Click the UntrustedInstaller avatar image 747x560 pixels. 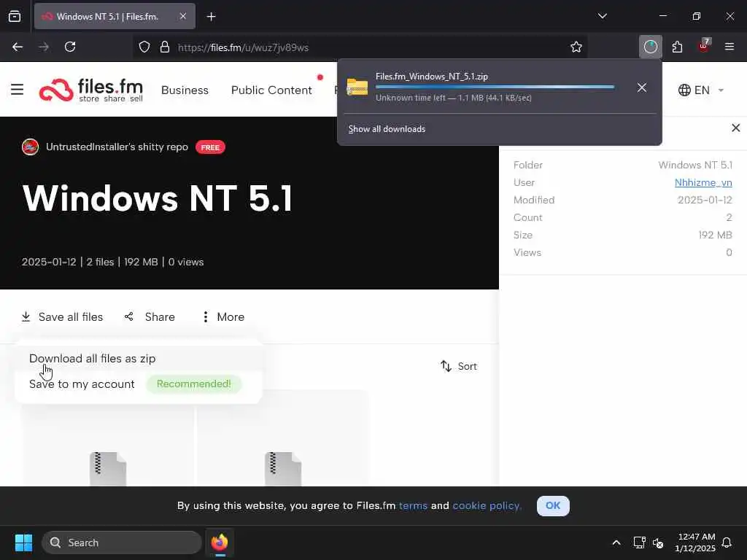point(31,147)
